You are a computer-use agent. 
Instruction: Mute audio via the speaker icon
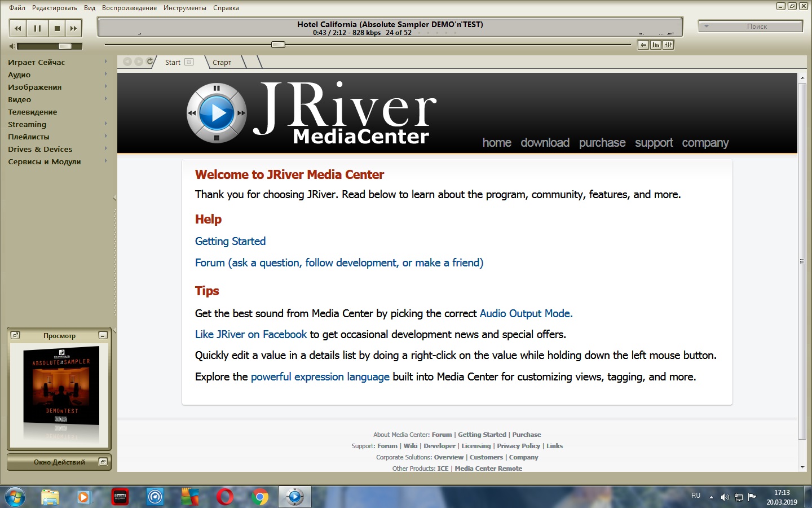click(x=12, y=46)
